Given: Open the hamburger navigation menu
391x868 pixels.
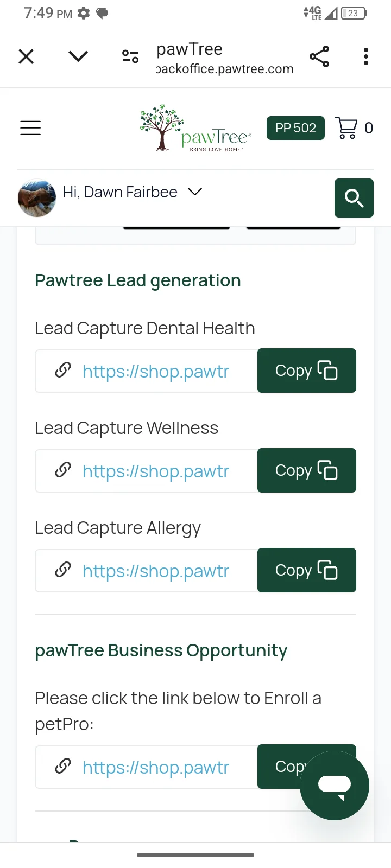Looking at the screenshot, I should point(30,128).
